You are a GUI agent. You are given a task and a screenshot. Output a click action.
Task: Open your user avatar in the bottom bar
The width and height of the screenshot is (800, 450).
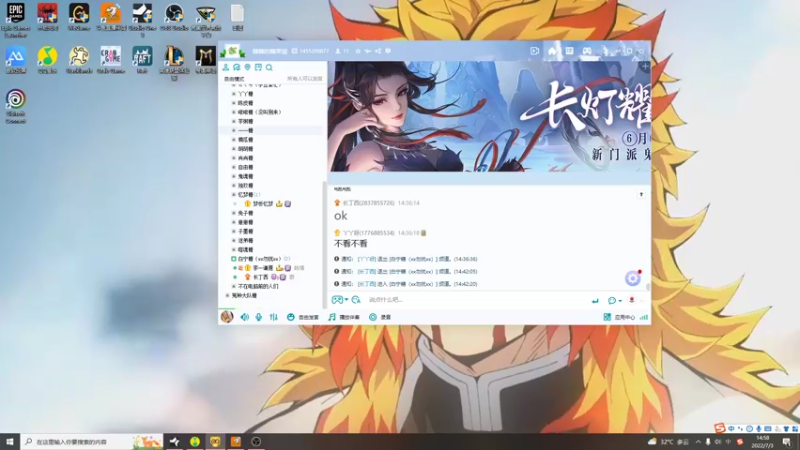[x=227, y=317]
